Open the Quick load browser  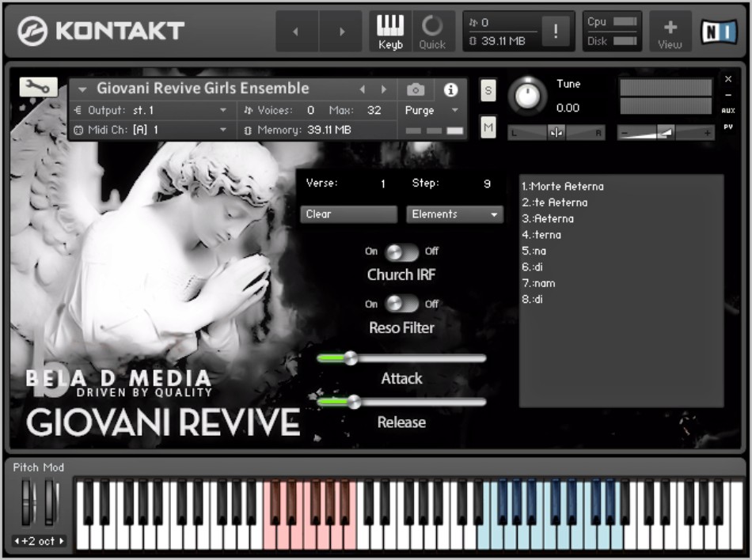click(432, 32)
